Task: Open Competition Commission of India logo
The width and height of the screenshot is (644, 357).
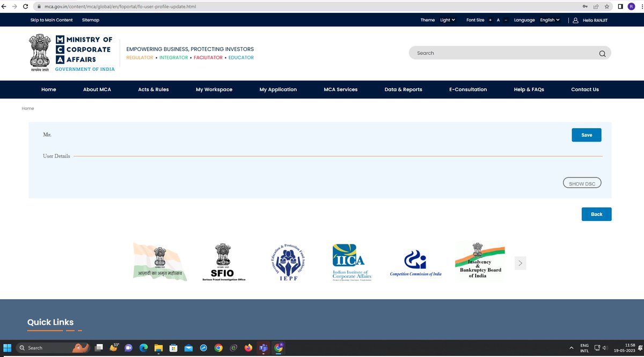Action: [415, 263]
